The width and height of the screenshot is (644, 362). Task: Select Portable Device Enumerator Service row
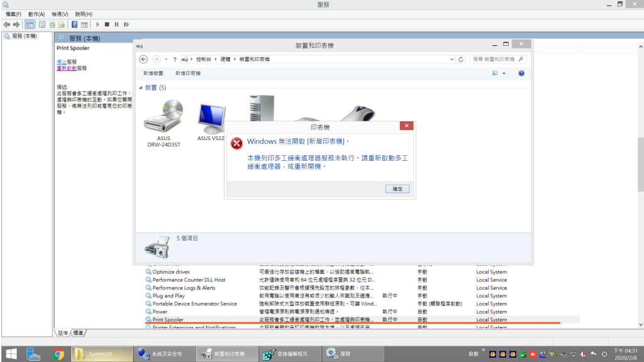click(362, 304)
